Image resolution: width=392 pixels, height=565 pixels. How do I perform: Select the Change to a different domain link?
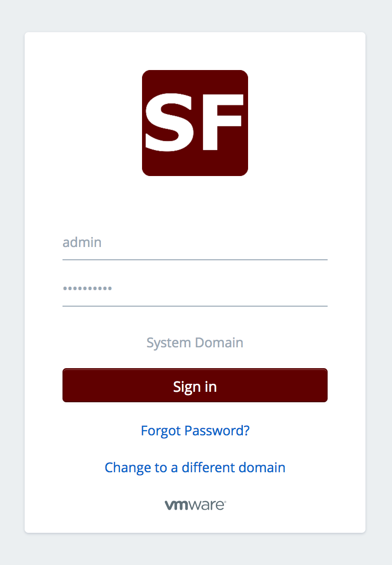coord(195,468)
